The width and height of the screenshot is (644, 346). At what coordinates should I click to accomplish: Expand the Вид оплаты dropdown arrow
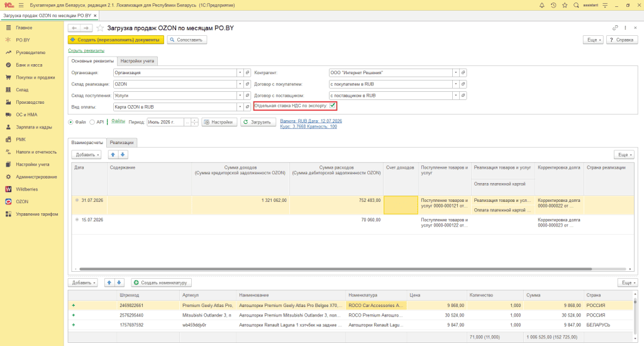pyautogui.click(x=240, y=107)
